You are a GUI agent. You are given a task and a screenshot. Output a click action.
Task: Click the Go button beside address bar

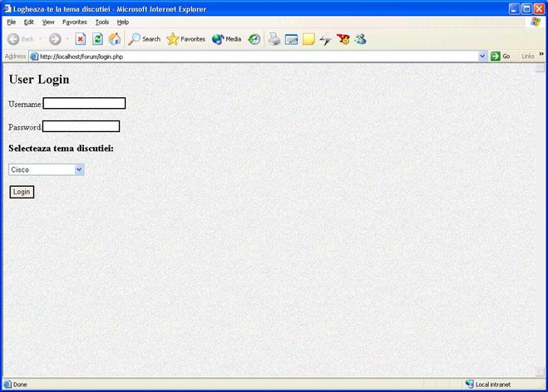(x=501, y=56)
